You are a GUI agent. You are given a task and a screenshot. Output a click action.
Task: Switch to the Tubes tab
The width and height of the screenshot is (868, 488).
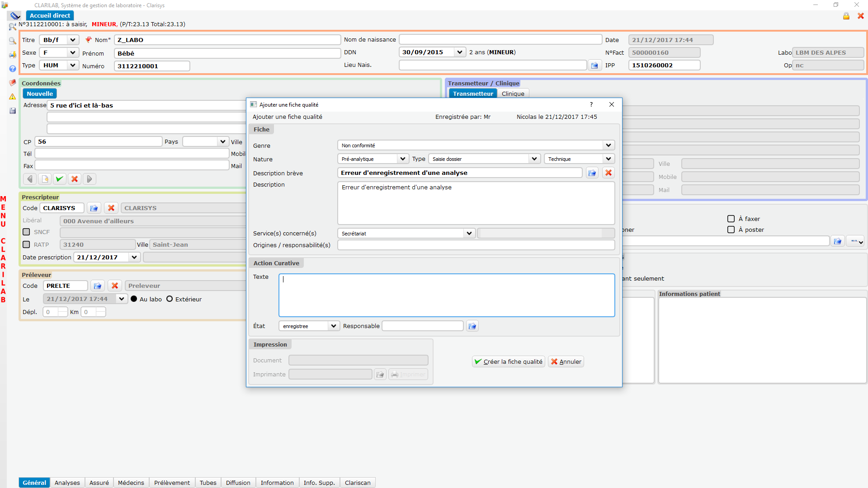(208, 483)
